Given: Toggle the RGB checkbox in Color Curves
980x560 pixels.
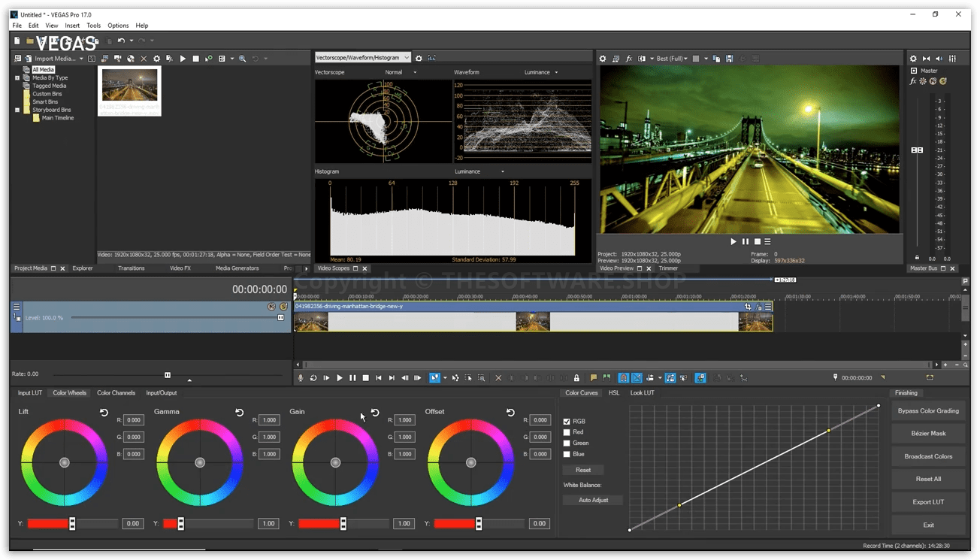Looking at the screenshot, I should [567, 422].
